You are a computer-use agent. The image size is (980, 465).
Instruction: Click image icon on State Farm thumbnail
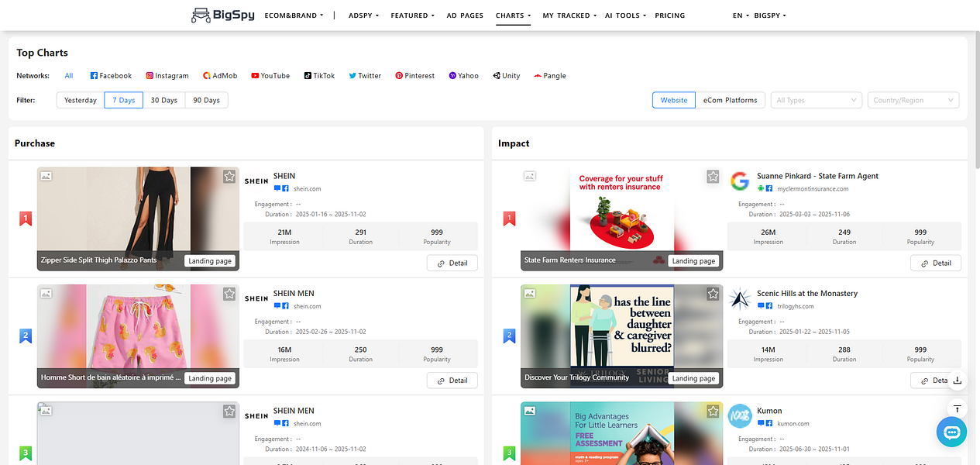click(530, 177)
